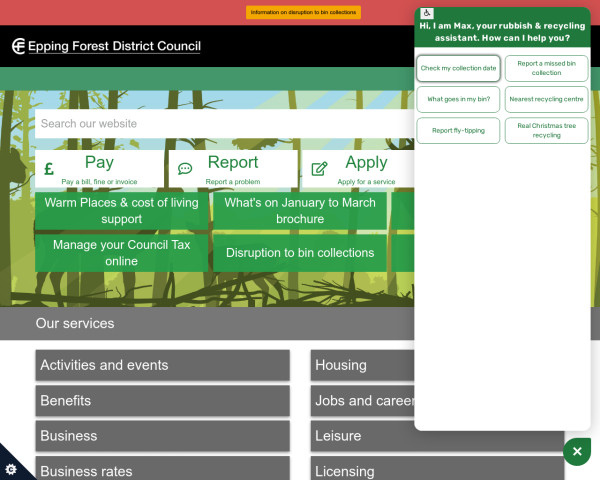Open 'Warm Places & cost of living support'
600x480 pixels.
pyautogui.click(x=122, y=211)
